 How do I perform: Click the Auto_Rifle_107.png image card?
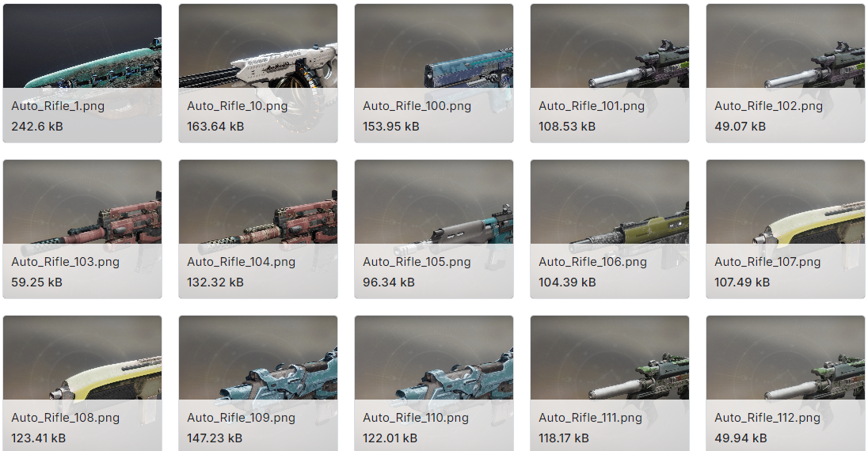click(786, 229)
